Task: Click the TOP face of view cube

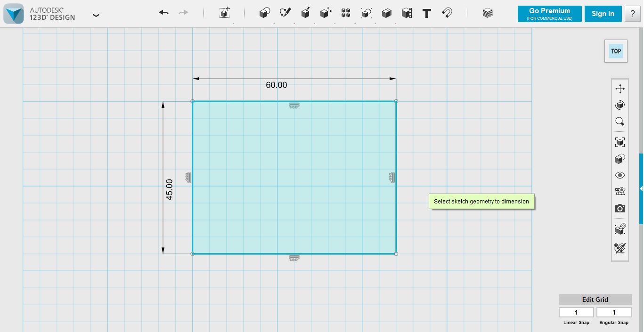Action: [x=616, y=51]
